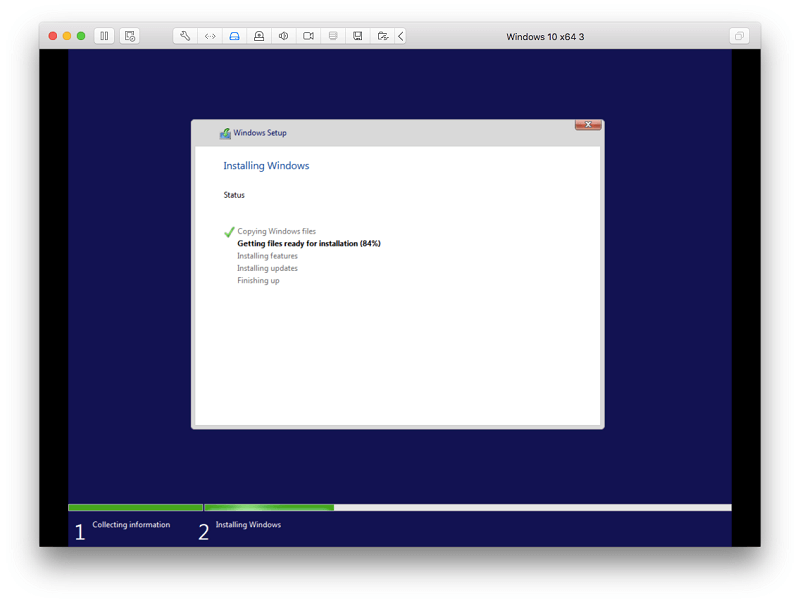Pause the virtual machine
The width and height of the screenshot is (800, 603).
click(x=104, y=36)
